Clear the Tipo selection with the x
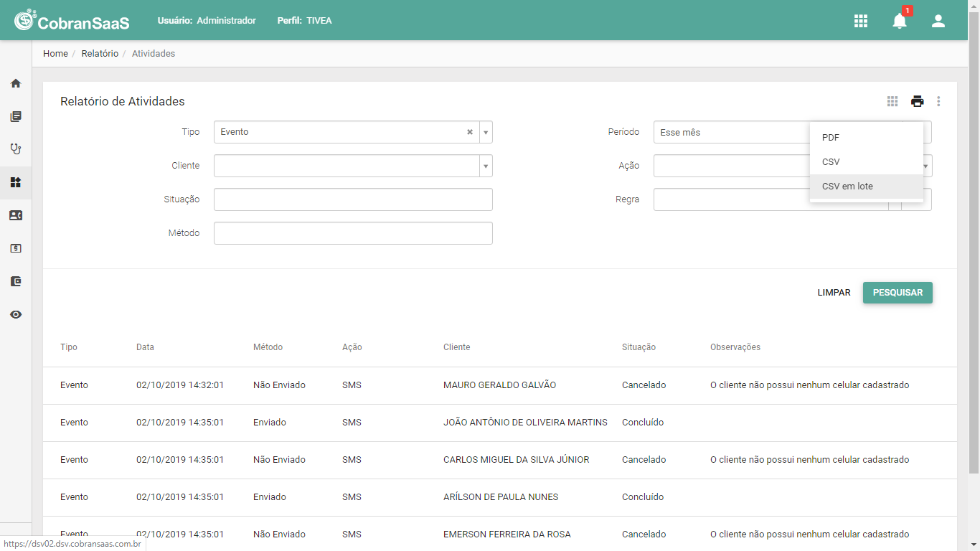Image resolution: width=980 pixels, height=551 pixels. coord(470,132)
